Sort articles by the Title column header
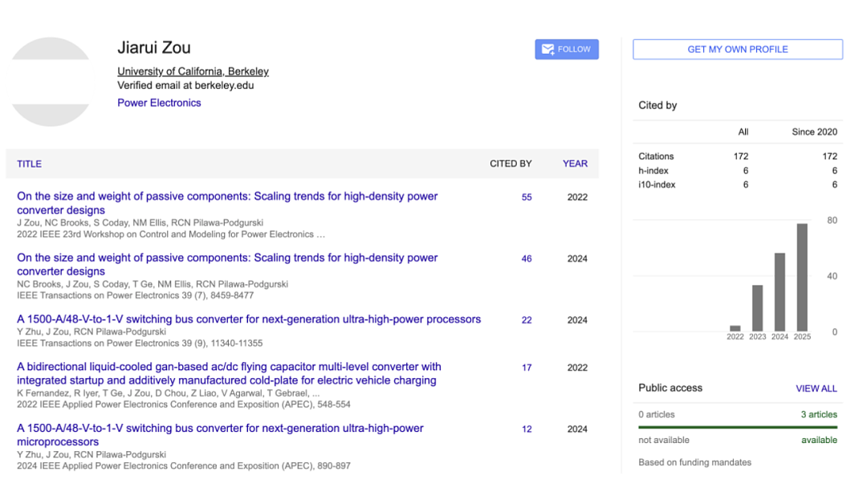Image resolution: width=867 pixels, height=504 pixels. click(30, 164)
